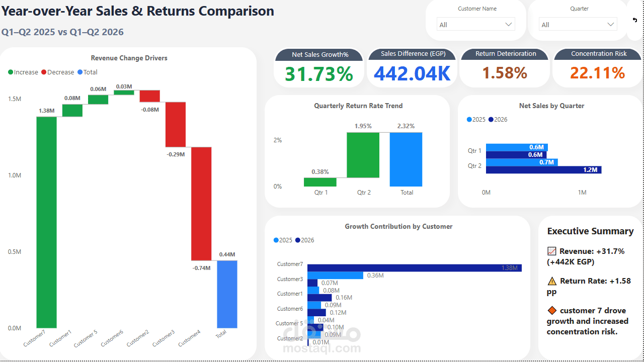Click the Growth Contribution by Customer title

[x=398, y=227]
